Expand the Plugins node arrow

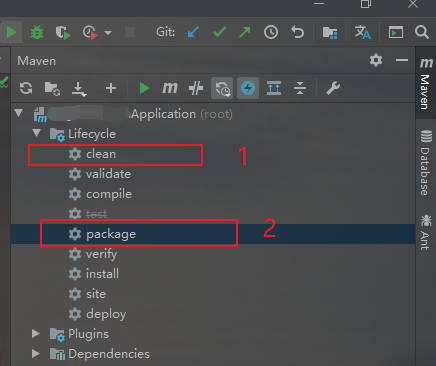(36, 333)
